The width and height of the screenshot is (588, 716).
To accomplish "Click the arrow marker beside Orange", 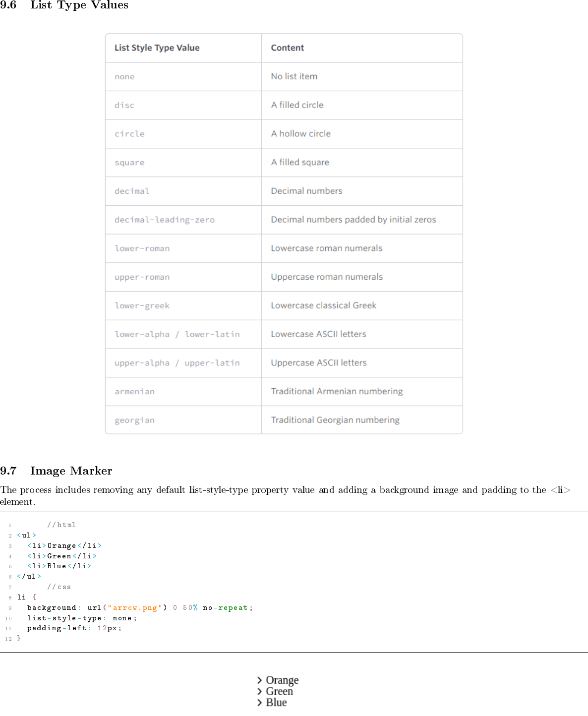I will click(x=259, y=680).
